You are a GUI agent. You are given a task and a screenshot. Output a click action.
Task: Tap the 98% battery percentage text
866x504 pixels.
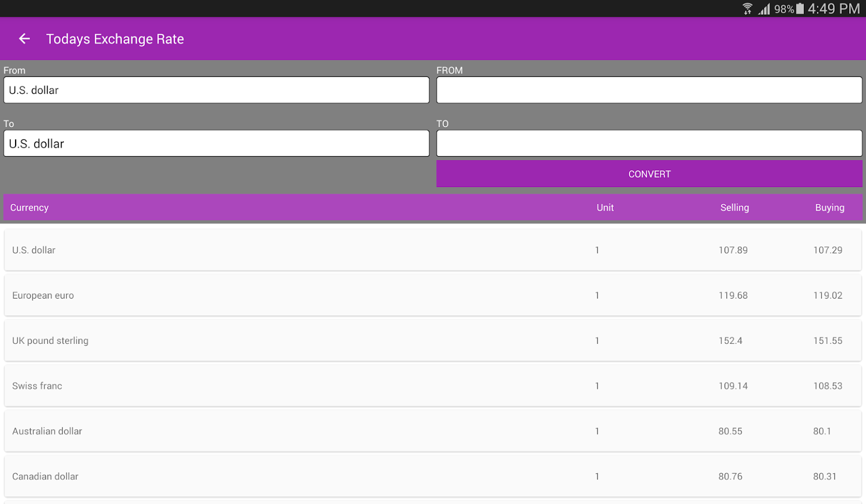(x=784, y=9)
